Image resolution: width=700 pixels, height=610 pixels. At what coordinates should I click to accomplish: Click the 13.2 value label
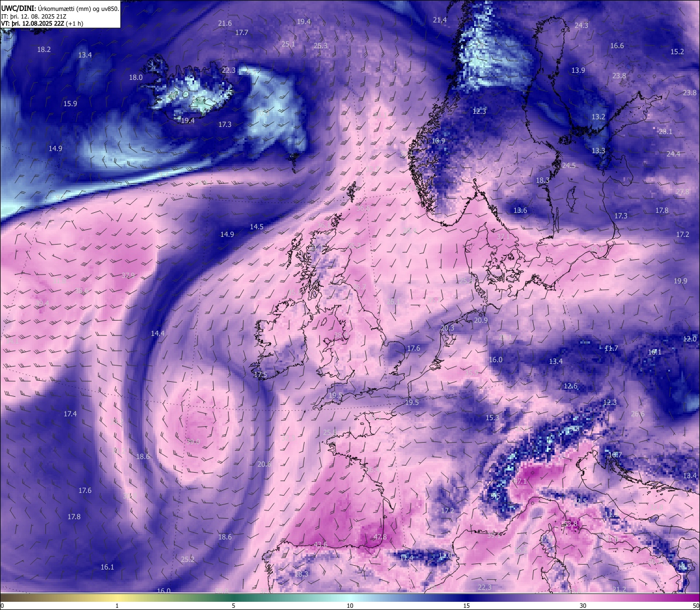[x=598, y=117]
